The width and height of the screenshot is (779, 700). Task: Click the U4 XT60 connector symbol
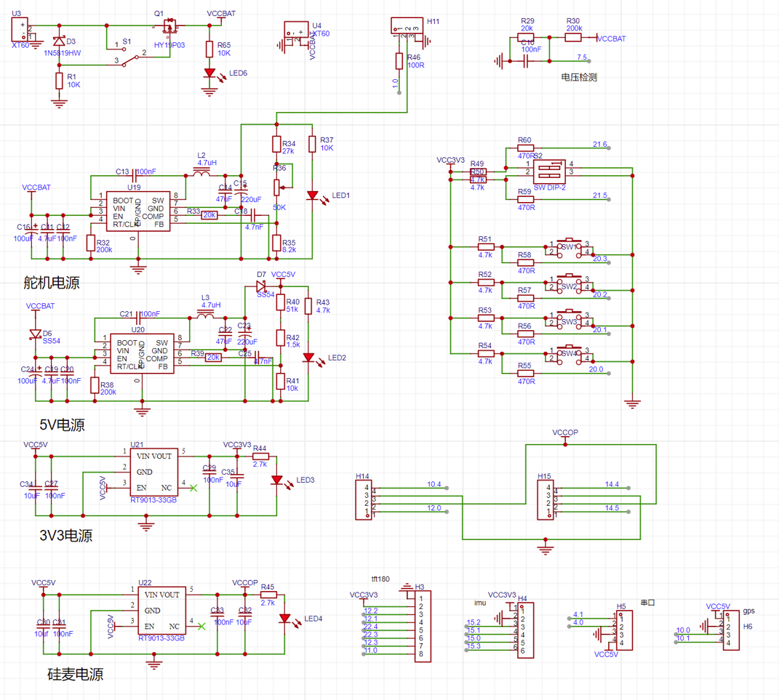(x=295, y=34)
